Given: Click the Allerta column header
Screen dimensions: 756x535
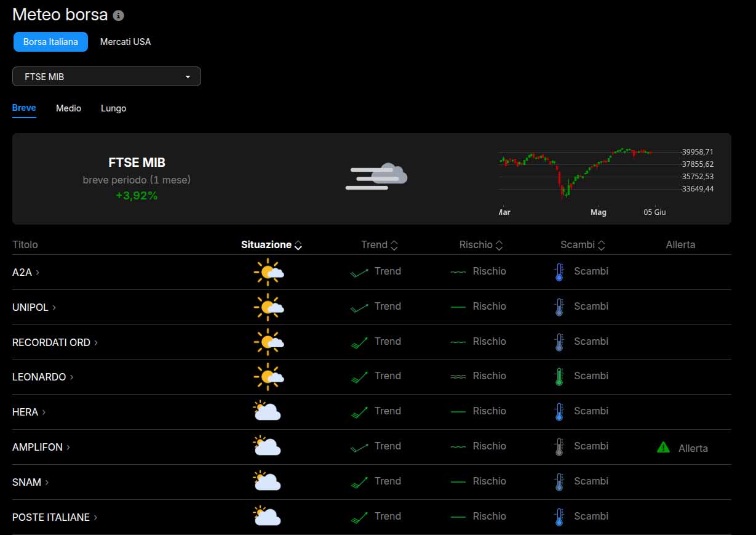Looking at the screenshot, I should (x=680, y=244).
